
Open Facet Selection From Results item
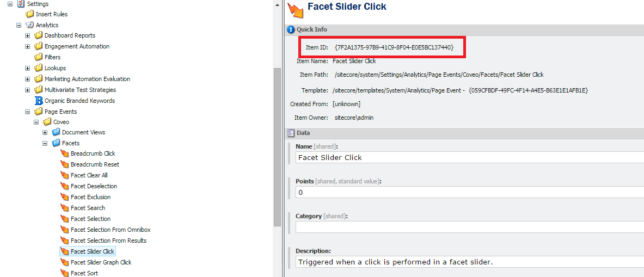[108, 241]
